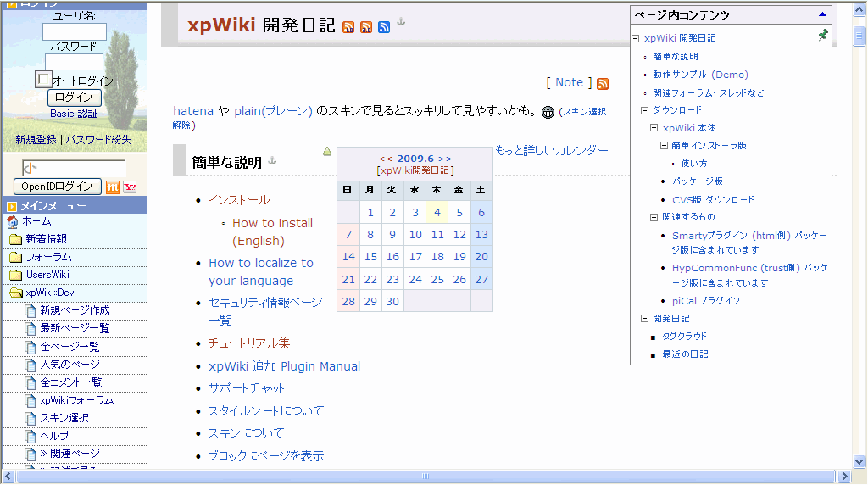Click the ホーム house icon
868x485 pixels.
coord(12,221)
